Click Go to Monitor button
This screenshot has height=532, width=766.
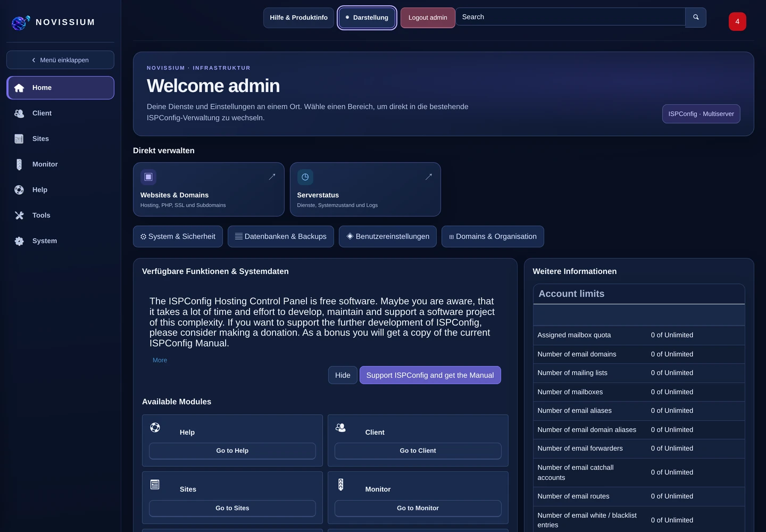(418, 508)
